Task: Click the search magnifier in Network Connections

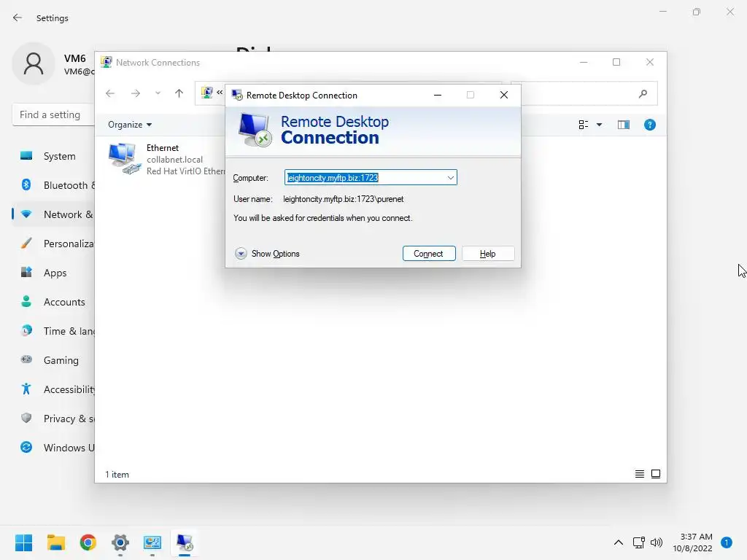Action: pyautogui.click(x=643, y=94)
